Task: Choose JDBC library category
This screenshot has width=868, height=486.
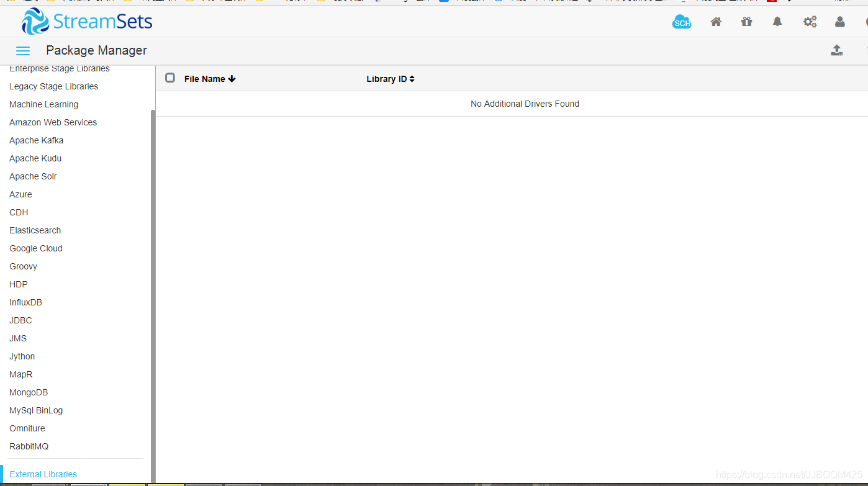Action: (x=20, y=320)
